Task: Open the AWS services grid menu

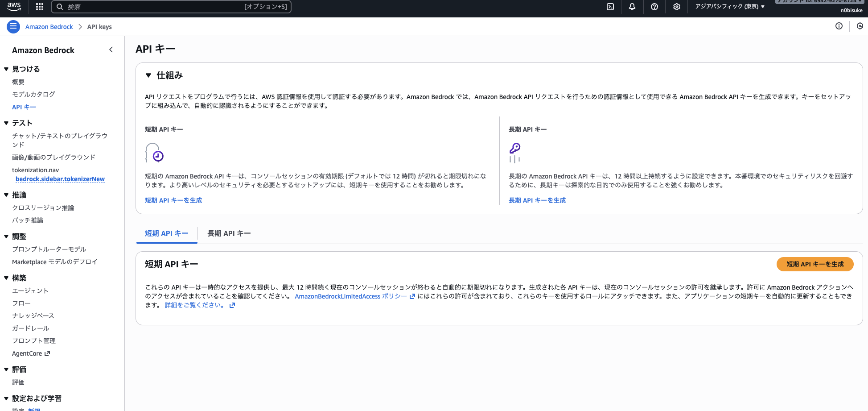Action: [39, 7]
